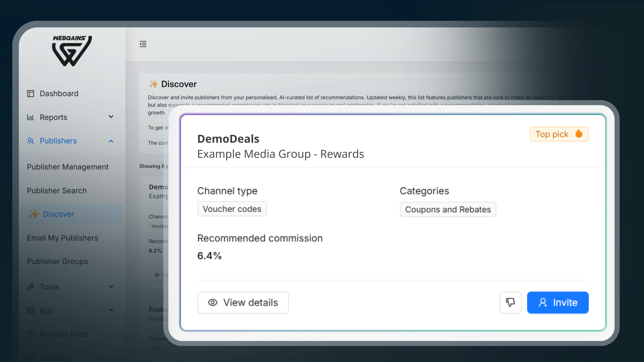Click the Top pick badge
Screen dimensions: 644x362
(x=559, y=134)
